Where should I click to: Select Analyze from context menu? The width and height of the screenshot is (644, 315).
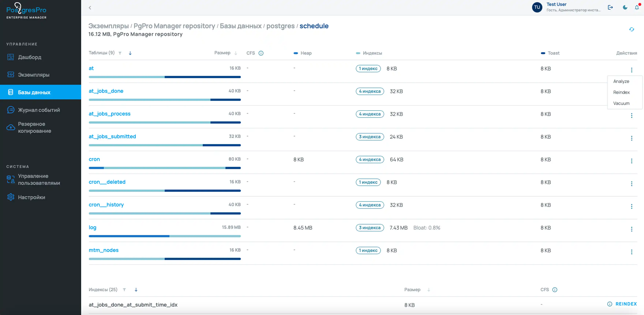pyautogui.click(x=621, y=81)
